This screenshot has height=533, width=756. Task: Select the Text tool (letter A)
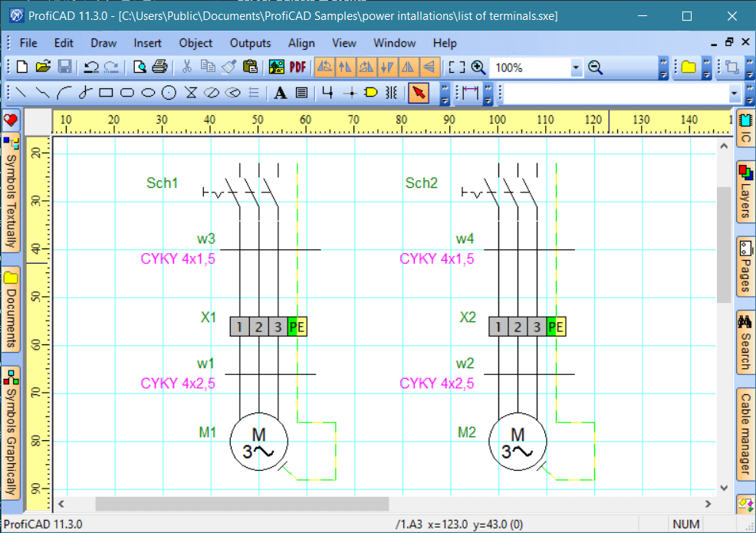(281, 94)
